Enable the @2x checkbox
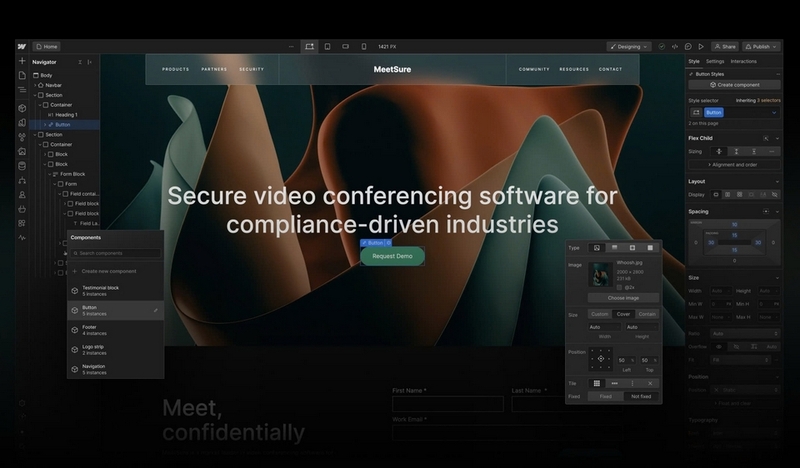 [619, 287]
